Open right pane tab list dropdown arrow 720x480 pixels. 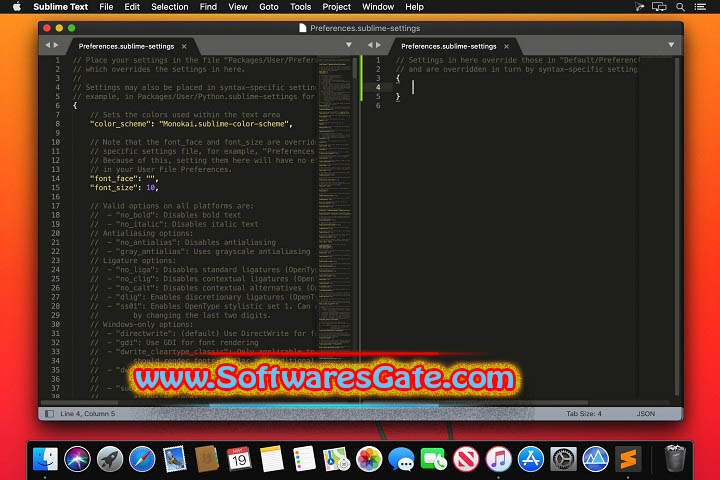pos(671,45)
